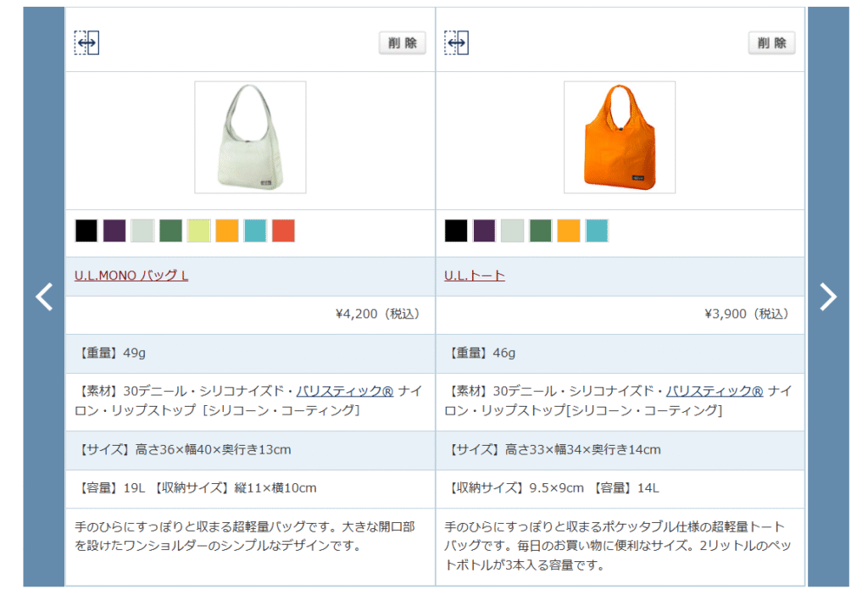Click packed size text 縦11×横10cm
The width and height of the screenshot is (868, 595).
click(x=275, y=488)
